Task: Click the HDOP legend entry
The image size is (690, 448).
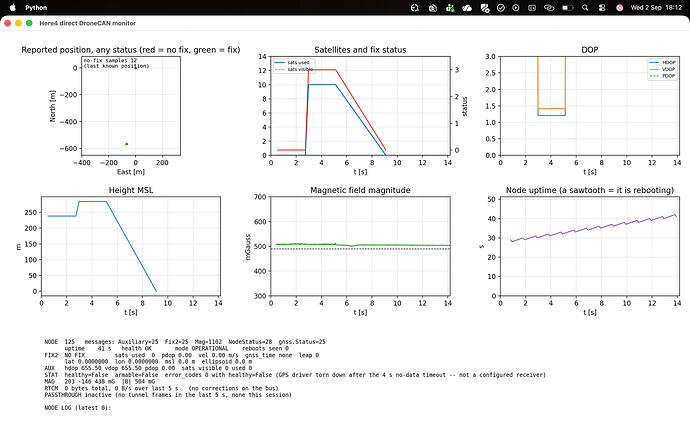Action: tap(662, 62)
